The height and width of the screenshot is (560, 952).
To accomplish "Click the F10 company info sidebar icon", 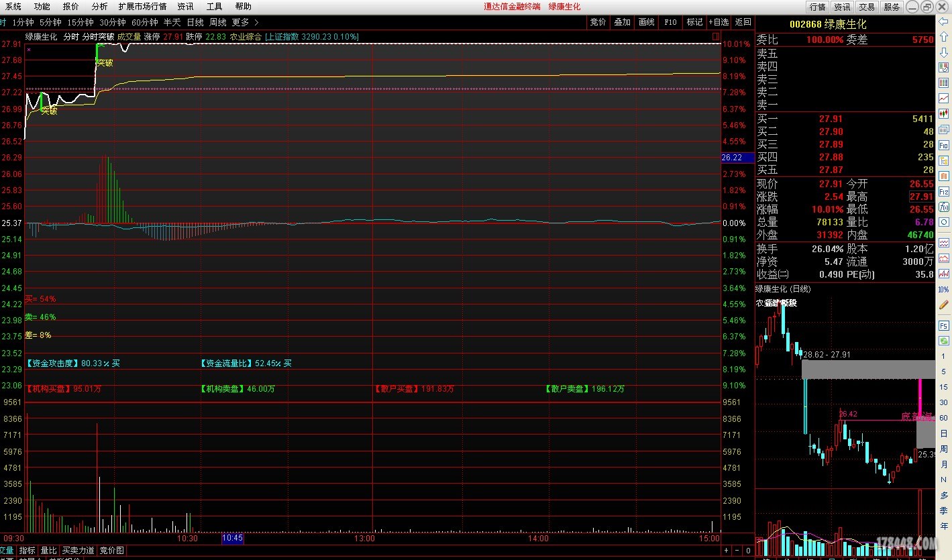I will (x=943, y=145).
